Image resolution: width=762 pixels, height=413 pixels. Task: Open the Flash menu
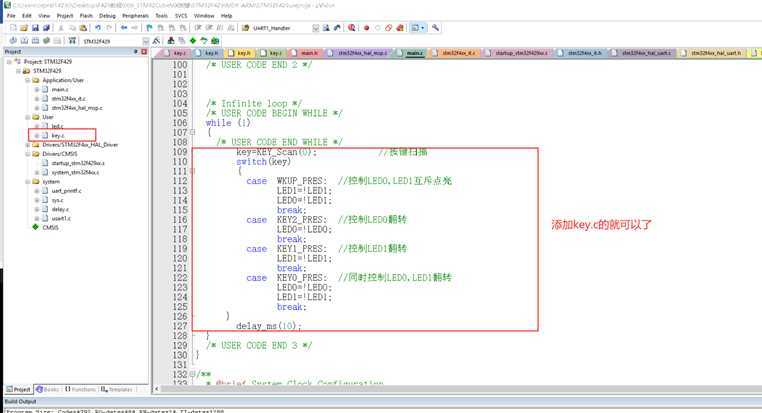click(86, 16)
